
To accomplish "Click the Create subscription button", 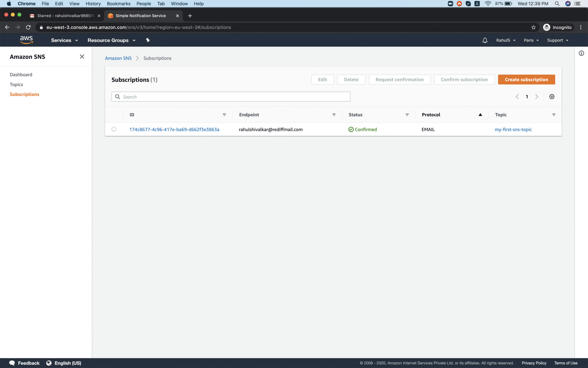I will click(526, 79).
